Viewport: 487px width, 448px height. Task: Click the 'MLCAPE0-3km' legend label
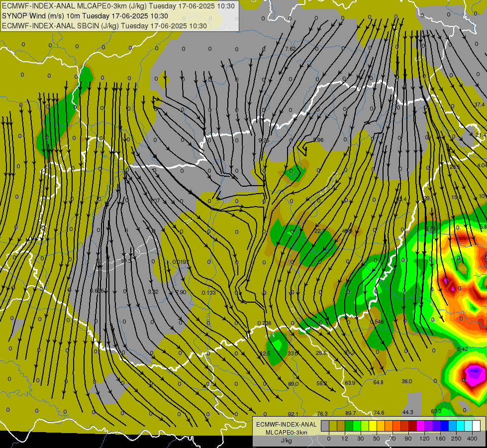coord(286,433)
